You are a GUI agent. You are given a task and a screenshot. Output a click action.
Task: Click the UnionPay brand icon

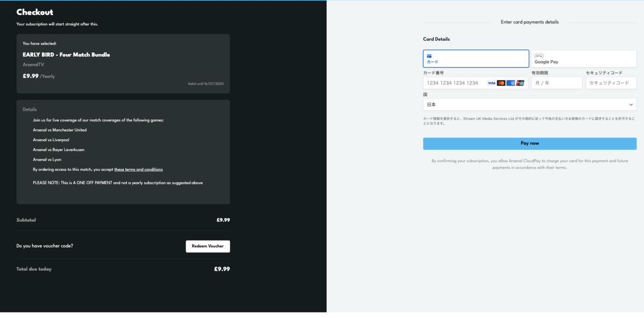(x=520, y=83)
